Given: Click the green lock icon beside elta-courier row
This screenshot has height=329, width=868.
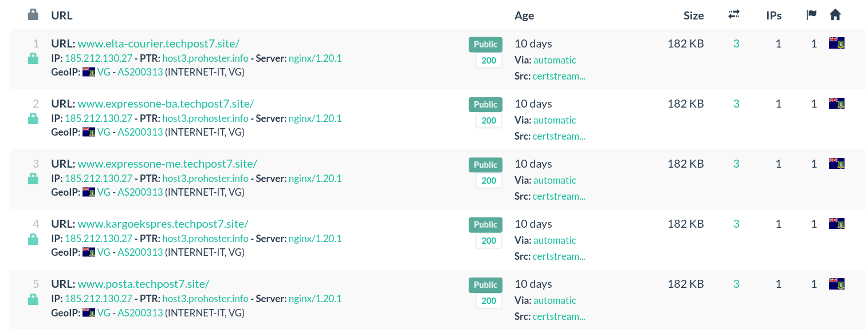Looking at the screenshot, I should 33,58.
